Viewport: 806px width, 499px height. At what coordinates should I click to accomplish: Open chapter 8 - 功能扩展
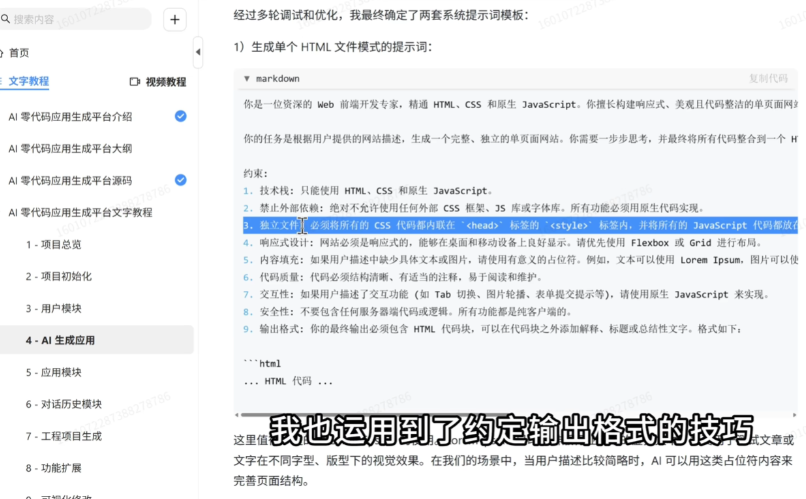53,468
